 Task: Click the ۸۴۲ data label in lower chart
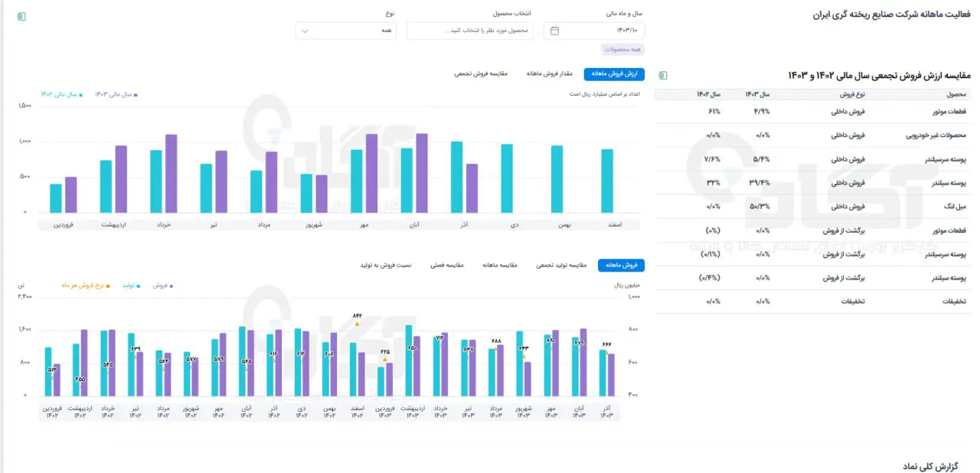[x=357, y=315]
